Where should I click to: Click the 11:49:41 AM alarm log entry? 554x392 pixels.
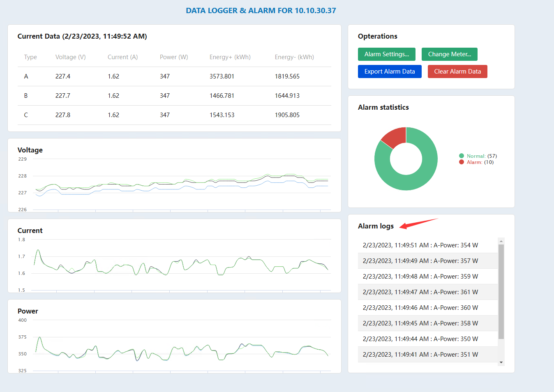click(x=420, y=355)
